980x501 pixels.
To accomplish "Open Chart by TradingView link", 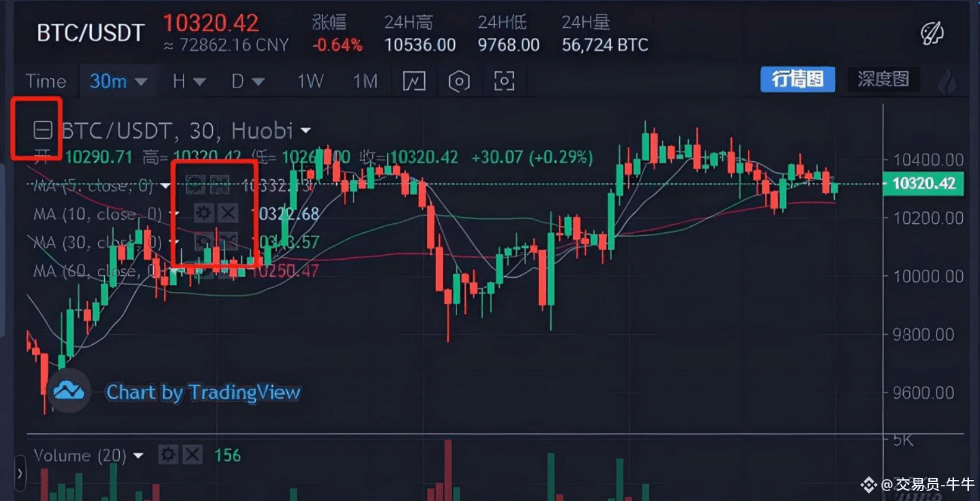I will click(203, 392).
